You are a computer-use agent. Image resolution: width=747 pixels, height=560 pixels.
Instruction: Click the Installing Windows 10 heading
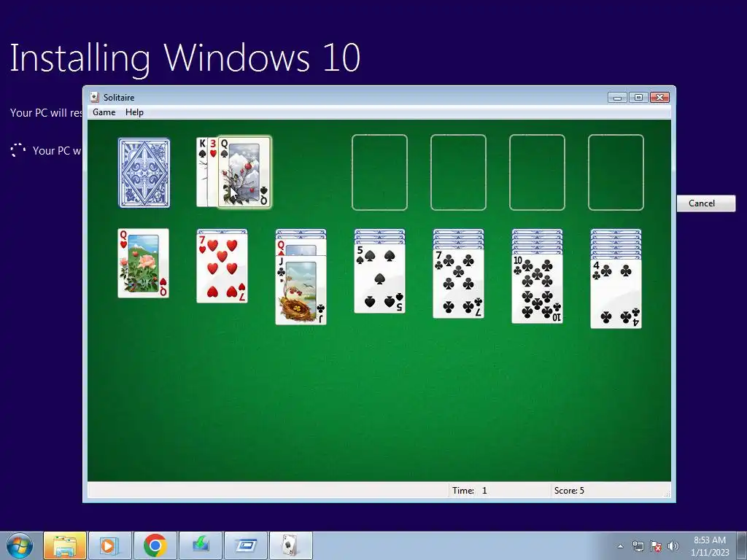point(185,58)
